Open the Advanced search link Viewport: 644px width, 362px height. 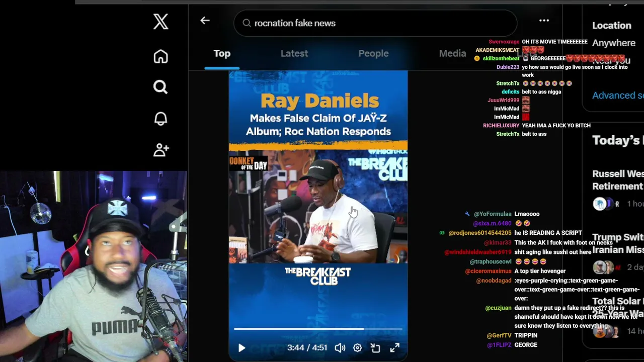point(618,95)
